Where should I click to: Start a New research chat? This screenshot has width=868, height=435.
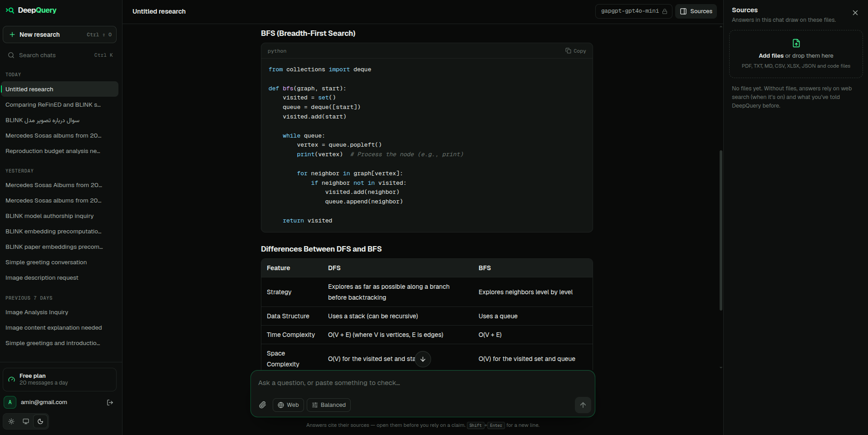point(59,35)
